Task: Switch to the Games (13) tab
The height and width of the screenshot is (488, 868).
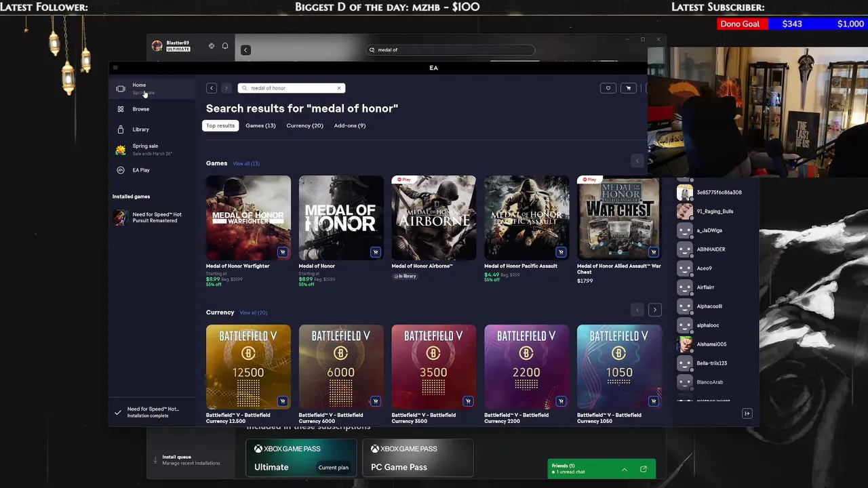Action: click(x=260, y=125)
